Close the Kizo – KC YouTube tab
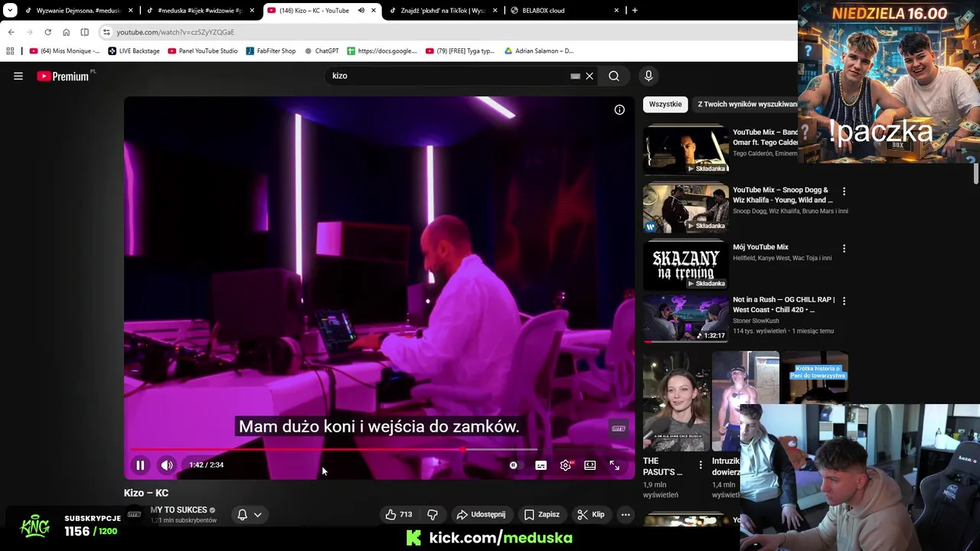The image size is (980, 551). (374, 11)
